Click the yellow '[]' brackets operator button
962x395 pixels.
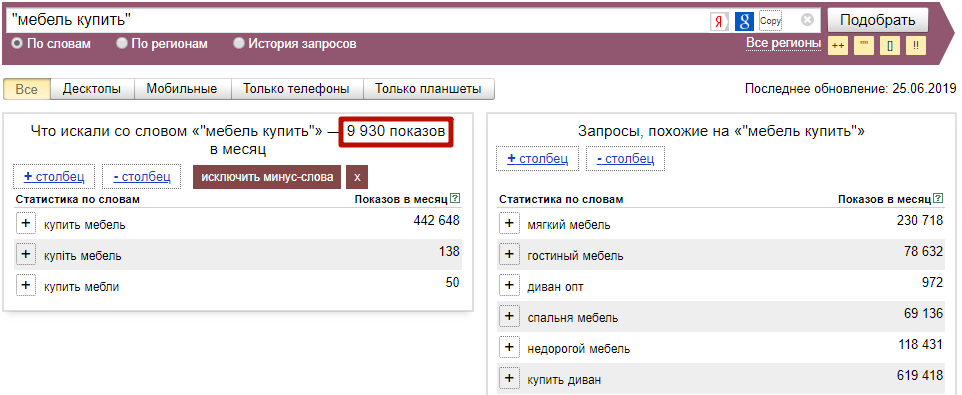pos(890,46)
